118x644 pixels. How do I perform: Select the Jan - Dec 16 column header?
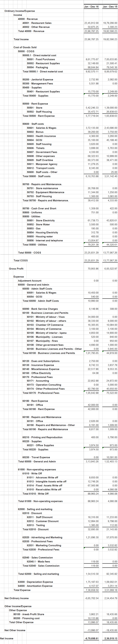[91, 7]
